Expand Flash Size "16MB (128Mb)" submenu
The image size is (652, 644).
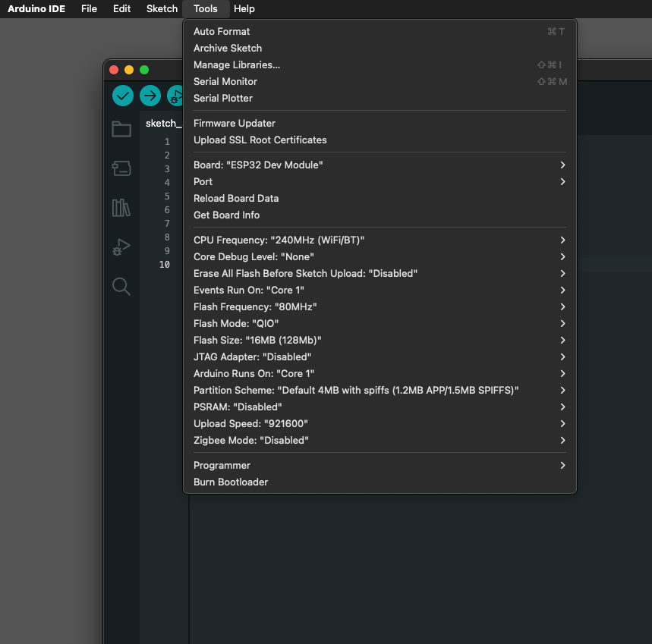click(380, 341)
